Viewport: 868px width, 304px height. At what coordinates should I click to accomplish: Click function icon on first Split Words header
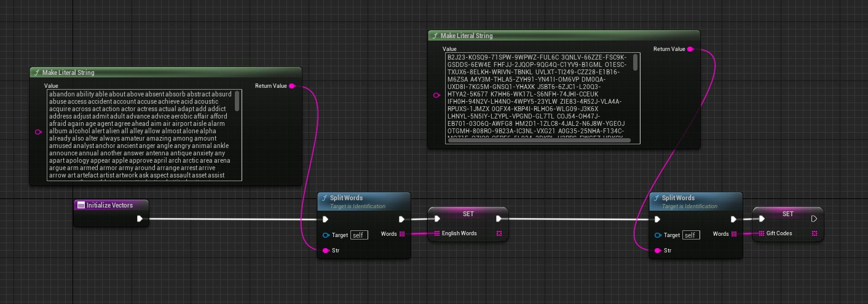325,198
